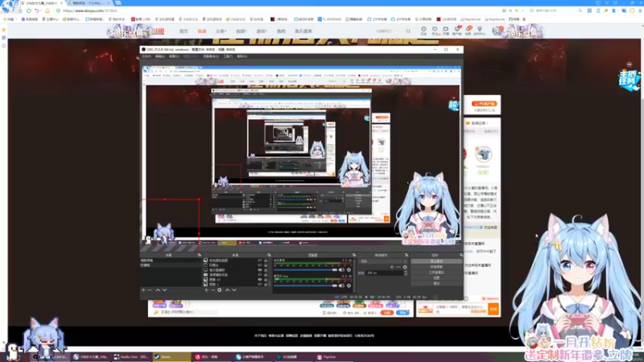The width and height of the screenshot is (644, 362).
Task: Open Douyu messages (消息) icon
Action: [469, 31]
